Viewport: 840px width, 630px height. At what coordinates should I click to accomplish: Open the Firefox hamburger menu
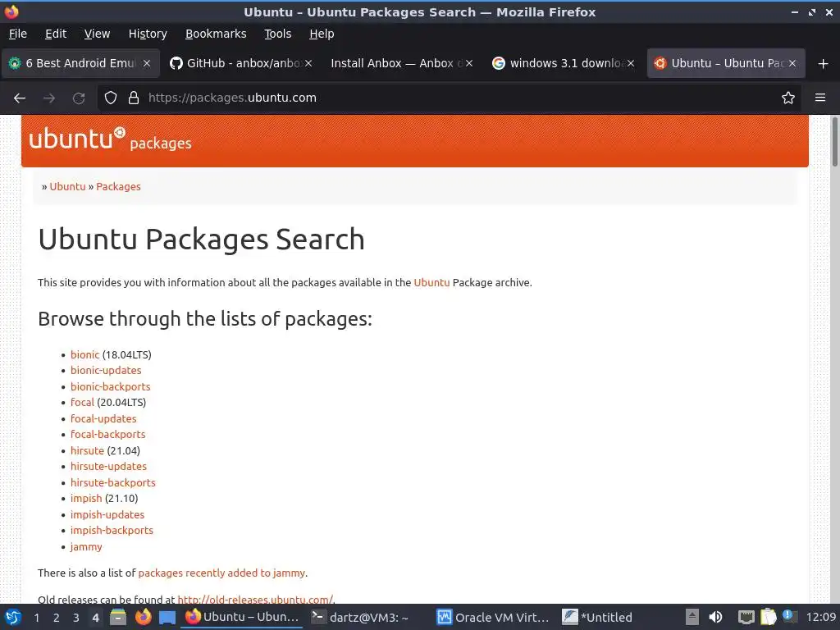click(820, 98)
